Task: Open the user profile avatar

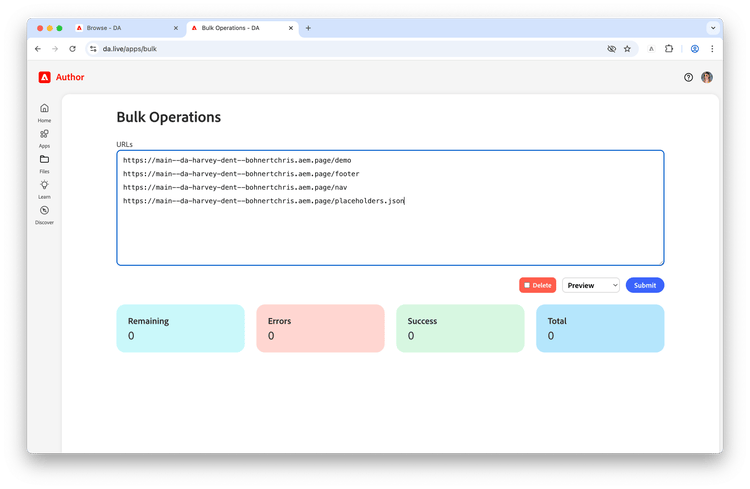Action: click(x=707, y=77)
